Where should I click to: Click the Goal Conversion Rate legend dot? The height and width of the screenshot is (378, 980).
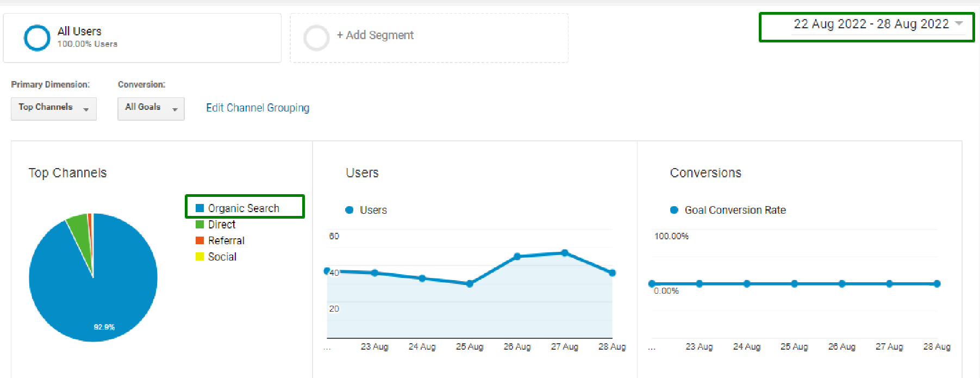pyautogui.click(x=674, y=210)
